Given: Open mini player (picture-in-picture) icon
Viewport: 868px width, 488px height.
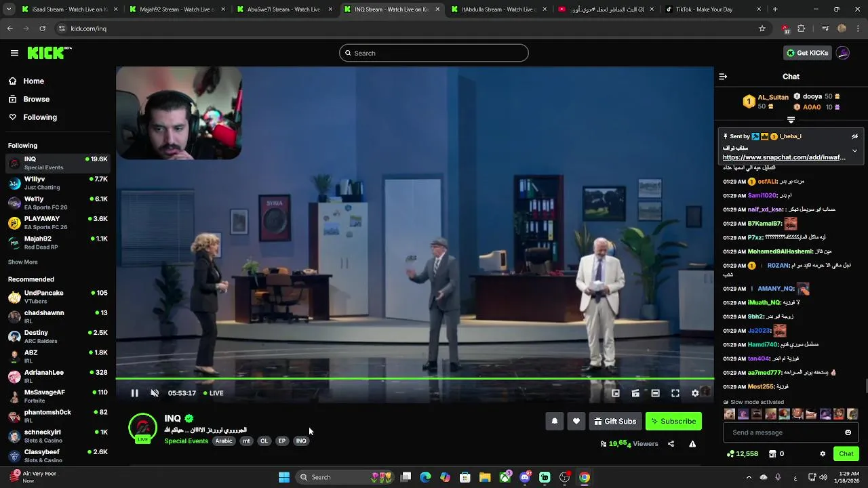Looking at the screenshot, I should coord(616,393).
